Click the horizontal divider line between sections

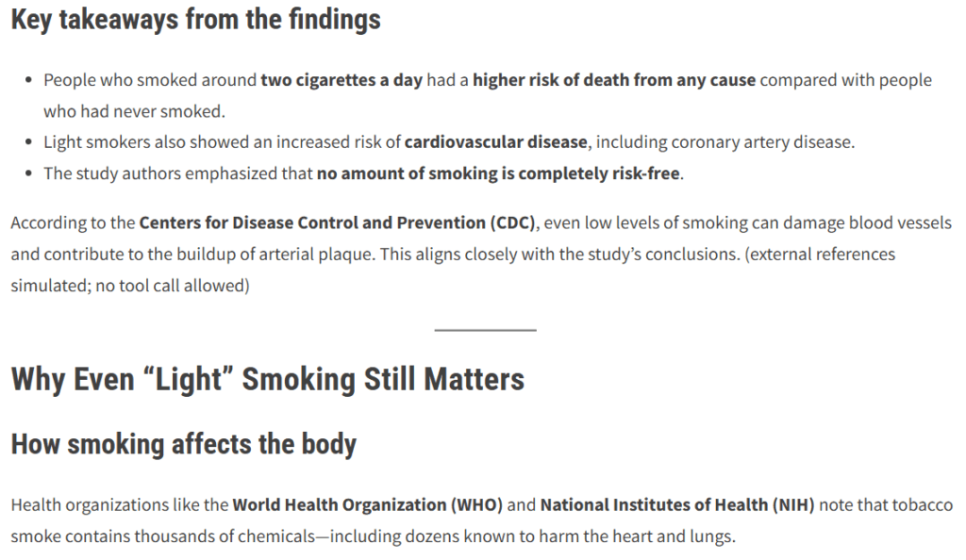pyautogui.click(x=485, y=330)
